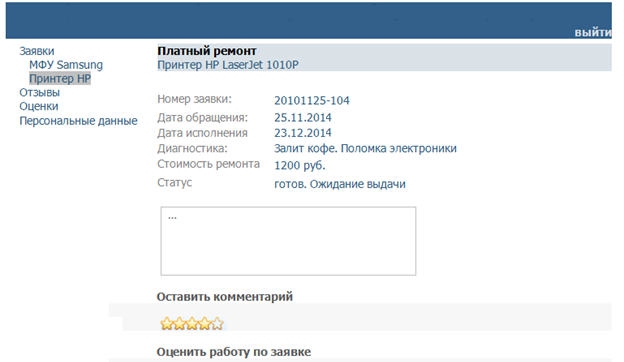The height and width of the screenshot is (362, 624).
Task: Click the Статус label
Action: tap(174, 183)
